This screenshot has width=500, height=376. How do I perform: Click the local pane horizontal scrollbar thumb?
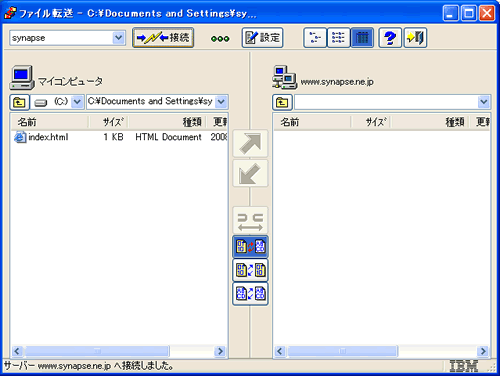coord(97,351)
